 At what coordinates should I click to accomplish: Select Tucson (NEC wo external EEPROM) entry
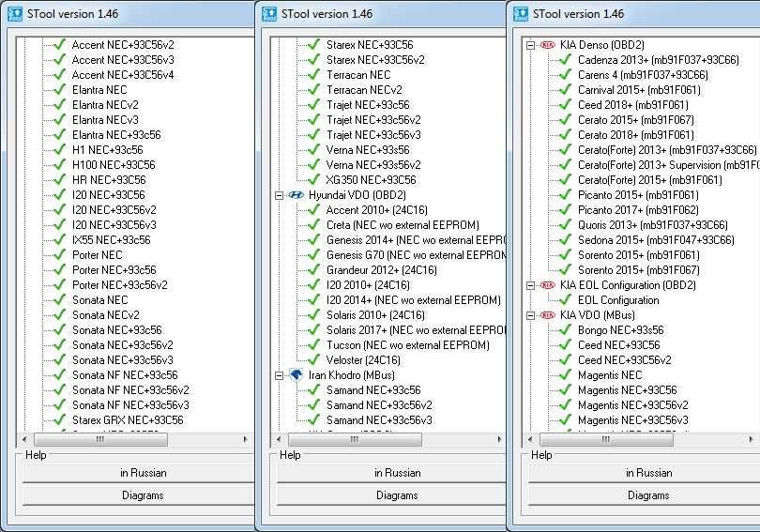[407, 345]
